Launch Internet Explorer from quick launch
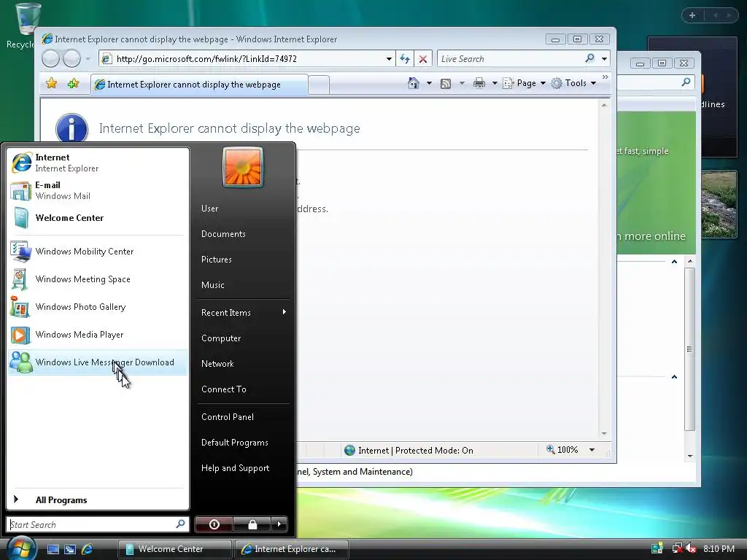 click(88, 549)
